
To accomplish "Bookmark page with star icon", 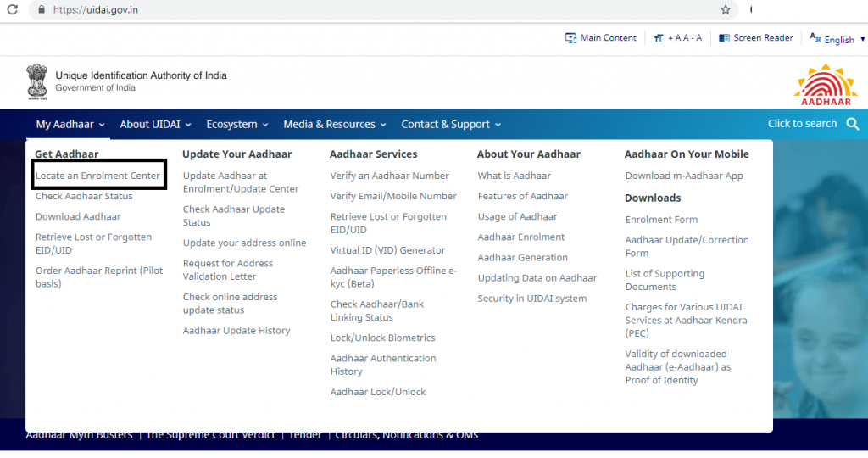I will pos(726,9).
